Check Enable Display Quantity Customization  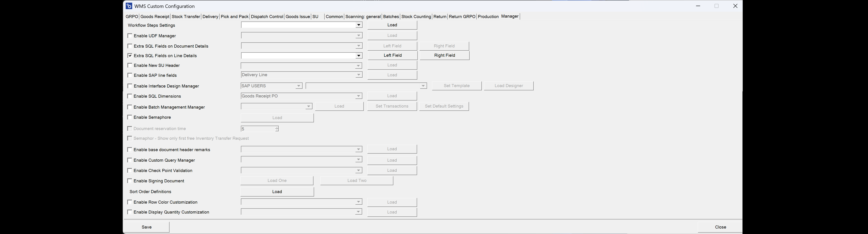point(130,212)
